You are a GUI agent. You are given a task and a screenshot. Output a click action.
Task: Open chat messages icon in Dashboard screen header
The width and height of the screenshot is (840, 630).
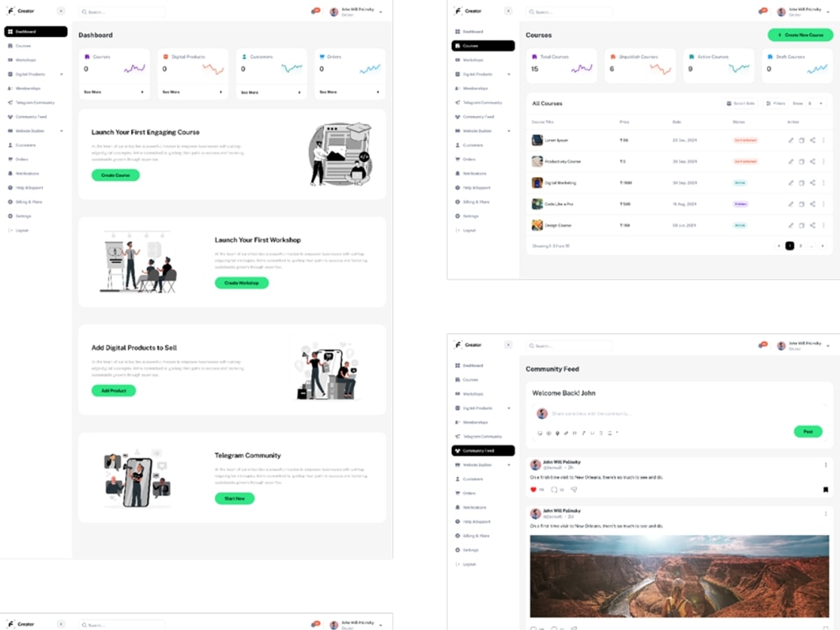click(x=316, y=11)
